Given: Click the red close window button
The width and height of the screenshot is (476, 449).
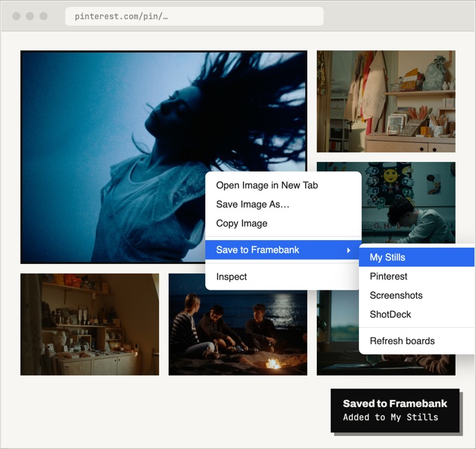Looking at the screenshot, I should click(16, 16).
